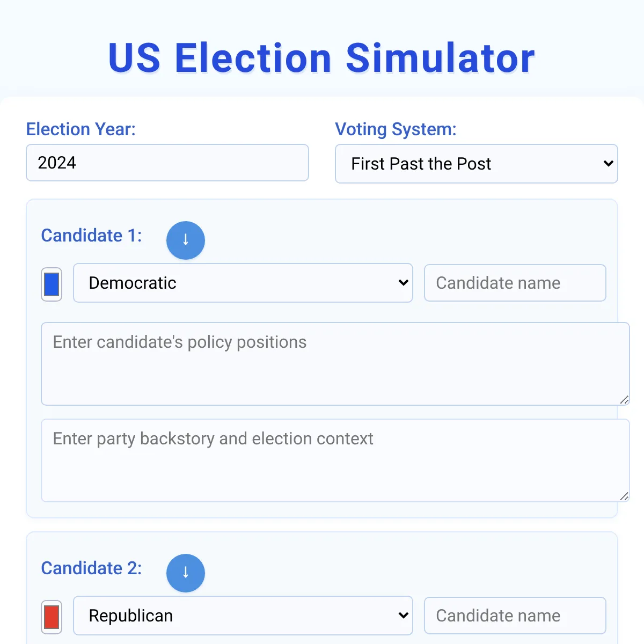Open the party dropdown showing Republican

[243, 616]
